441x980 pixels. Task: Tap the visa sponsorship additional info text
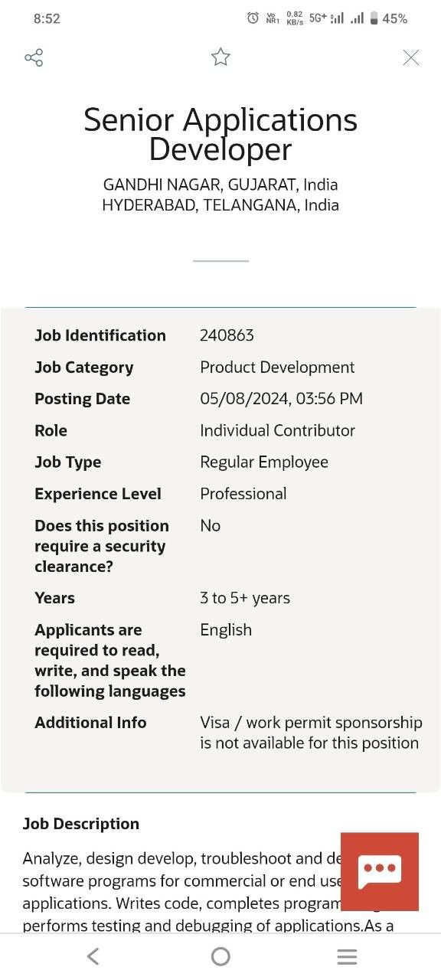(x=311, y=733)
